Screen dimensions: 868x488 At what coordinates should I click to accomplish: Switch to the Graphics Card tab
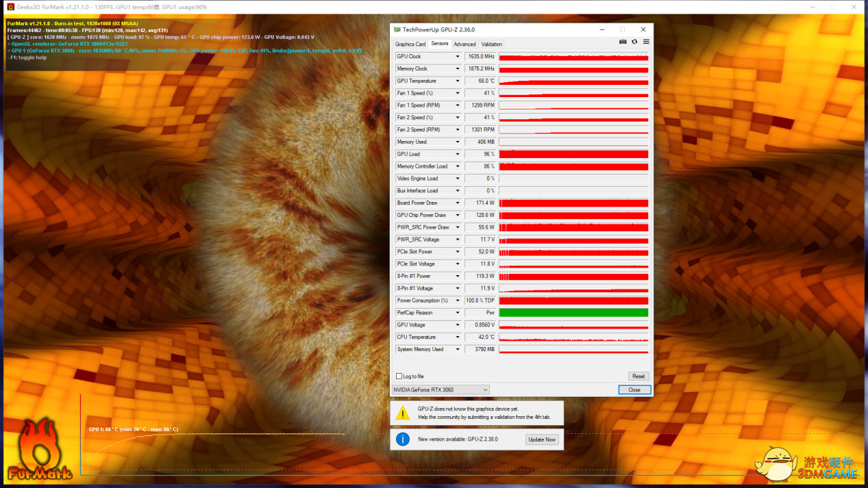410,44
